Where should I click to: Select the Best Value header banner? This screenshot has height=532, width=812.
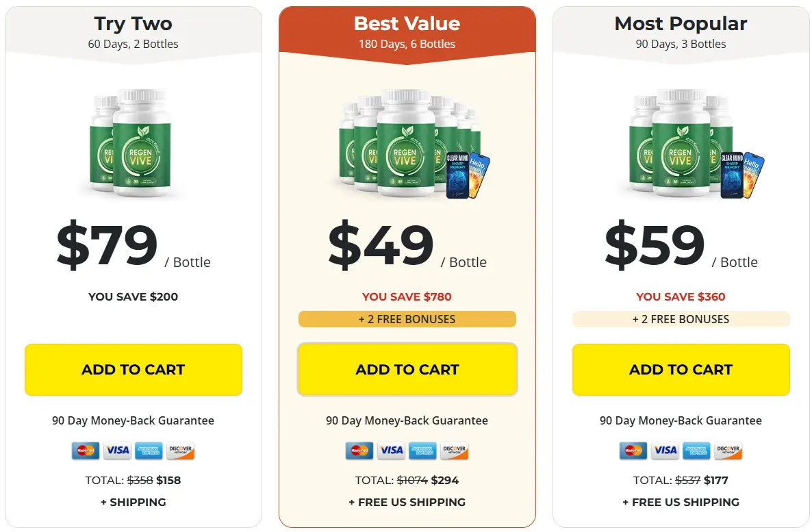pos(407,32)
